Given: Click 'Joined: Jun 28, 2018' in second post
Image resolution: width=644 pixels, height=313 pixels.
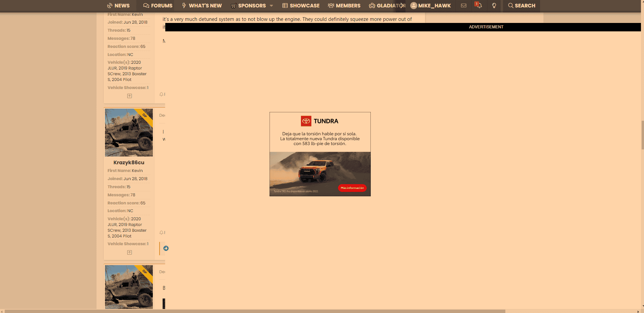Looking at the screenshot, I should [x=128, y=179].
